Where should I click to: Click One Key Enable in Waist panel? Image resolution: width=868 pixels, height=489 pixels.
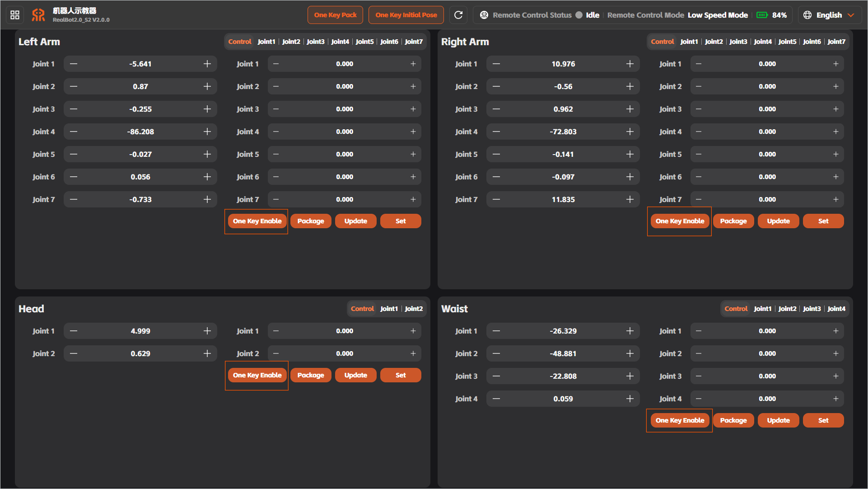pyautogui.click(x=680, y=420)
